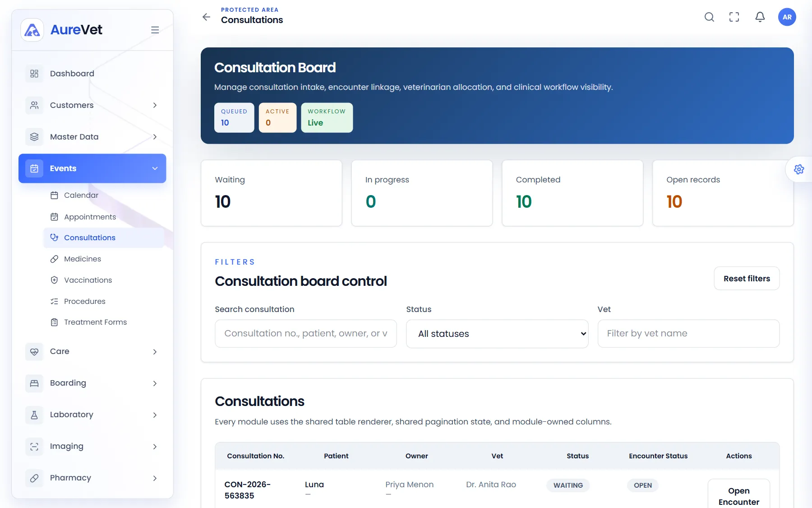Click the Reset filters button
The height and width of the screenshot is (508, 812).
[747, 279]
